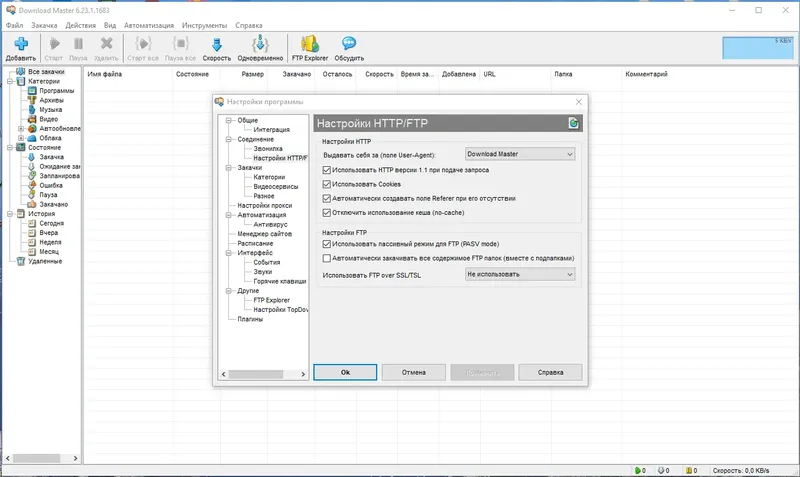Click settings tree horizontal scrollbar thumb
Viewport: 800px width, 477px height.
click(x=256, y=374)
